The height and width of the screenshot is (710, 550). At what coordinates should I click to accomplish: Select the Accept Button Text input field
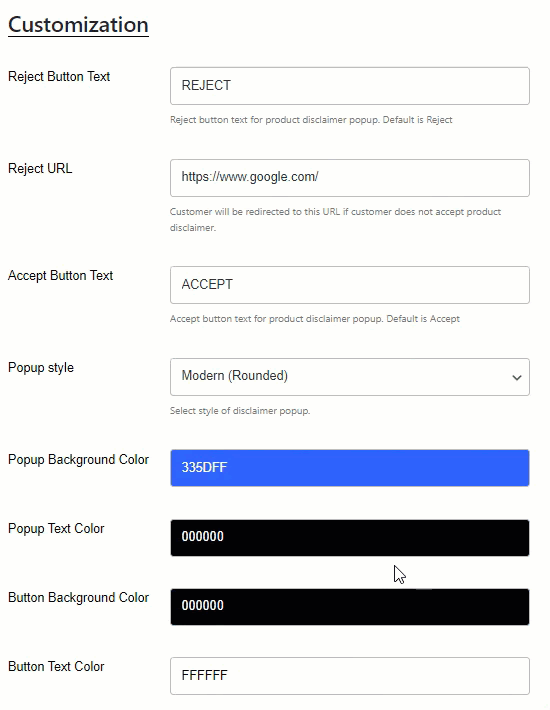pyautogui.click(x=349, y=285)
